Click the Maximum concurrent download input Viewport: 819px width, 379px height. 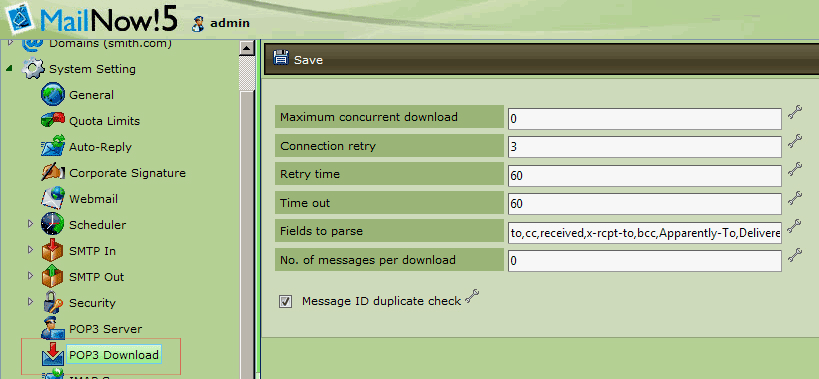645,119
